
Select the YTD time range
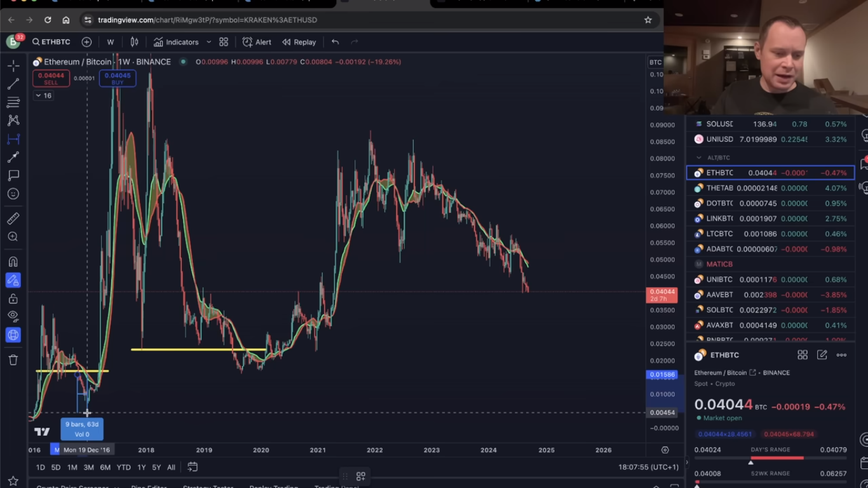coord(123,467)
